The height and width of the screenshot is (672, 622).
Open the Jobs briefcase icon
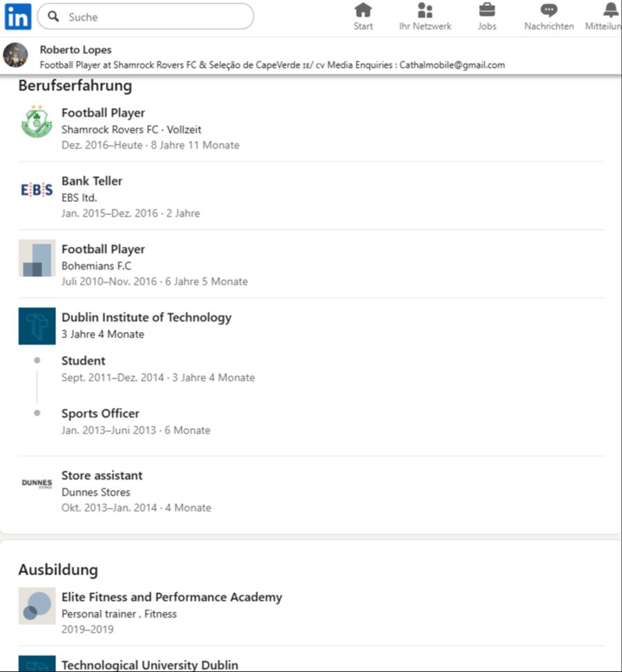tap(487, 10)
